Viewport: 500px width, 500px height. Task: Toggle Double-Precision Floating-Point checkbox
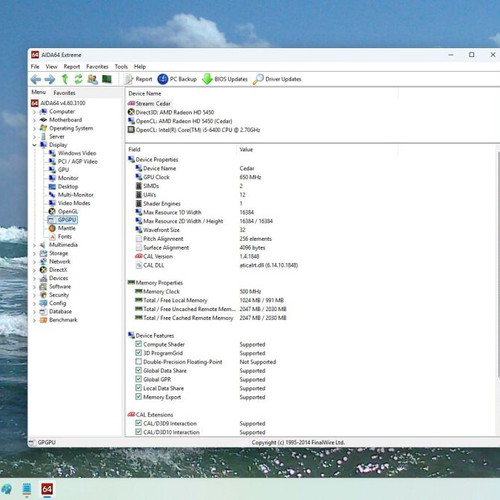click(139, 361)
